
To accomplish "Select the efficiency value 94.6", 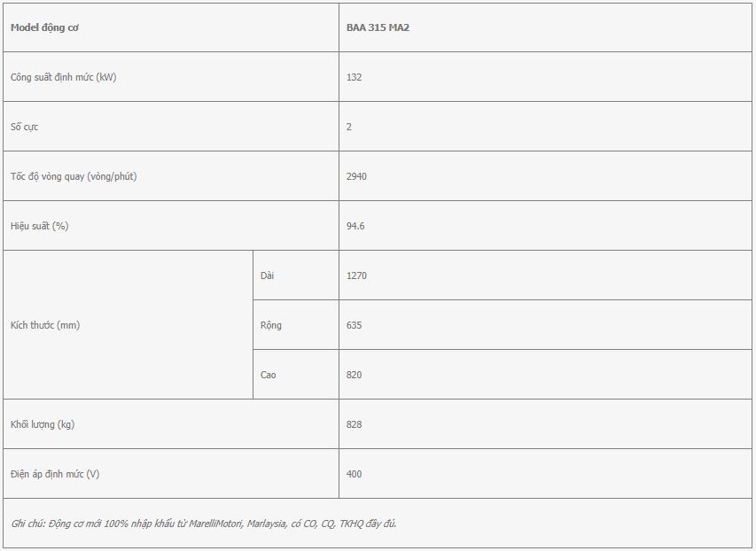I will click(x=355, y=226).
